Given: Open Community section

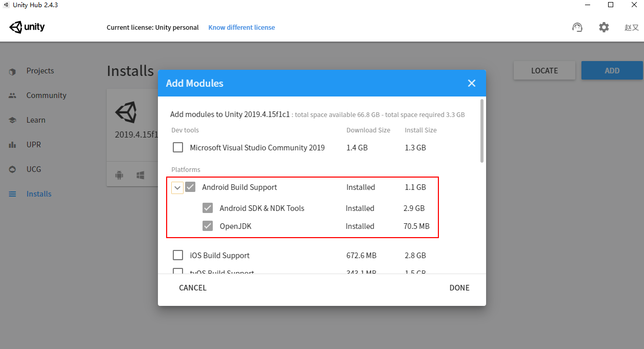Looking at the screenshot, I should [47, 95].
